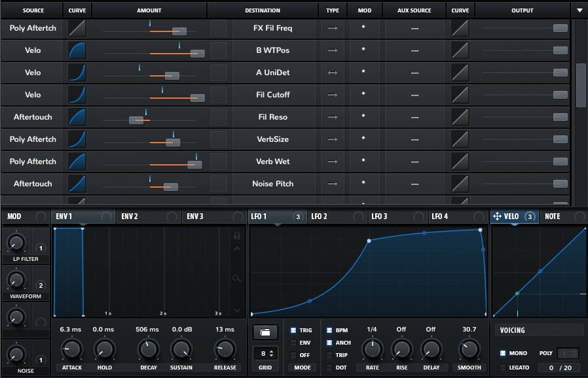The width and height of the screenshot is (588, 378).
Task: Switch to the ENV 2 tab
Action: pos(148,216)
